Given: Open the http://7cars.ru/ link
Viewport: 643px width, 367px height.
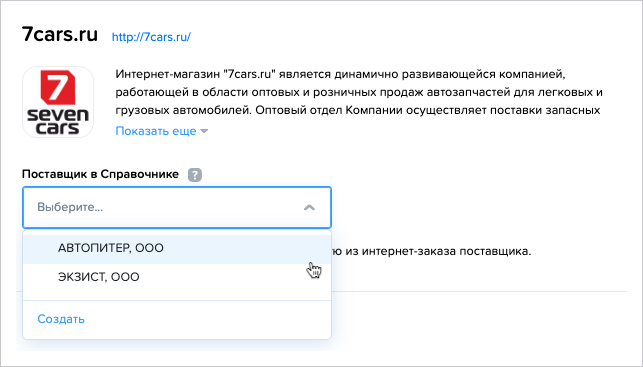Looking at the screenshot, I should pyautogui.click(x=151, y=37).
